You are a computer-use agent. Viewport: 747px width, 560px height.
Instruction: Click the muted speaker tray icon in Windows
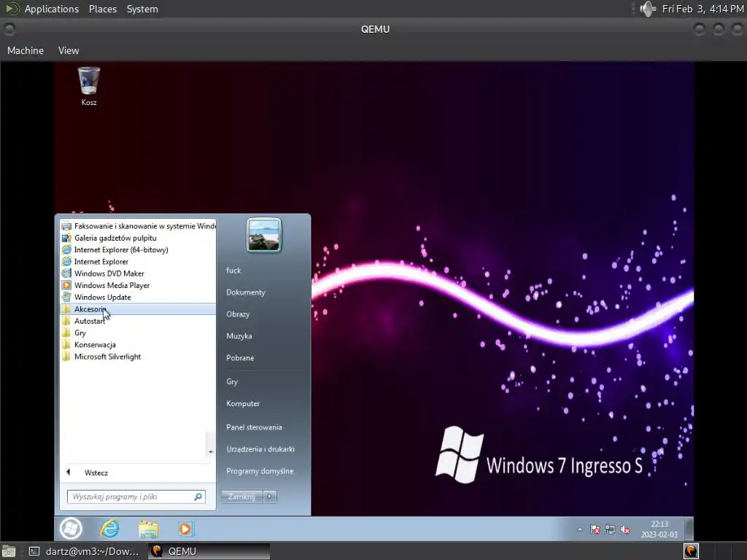point(625,529)
